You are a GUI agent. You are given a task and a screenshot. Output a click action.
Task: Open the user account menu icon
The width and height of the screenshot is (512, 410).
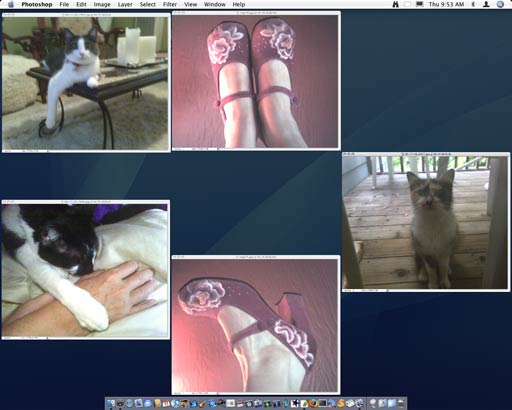tap(486, 4)
